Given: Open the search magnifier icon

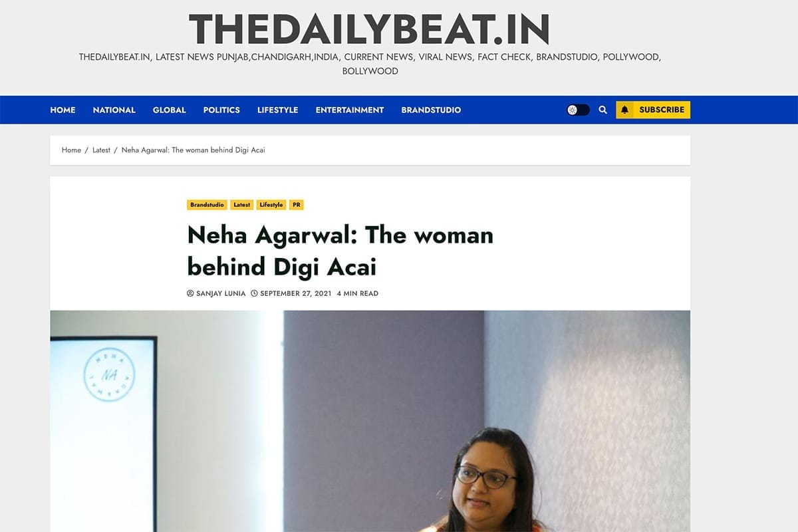Looking at the screenshot, I should (602, 110).
